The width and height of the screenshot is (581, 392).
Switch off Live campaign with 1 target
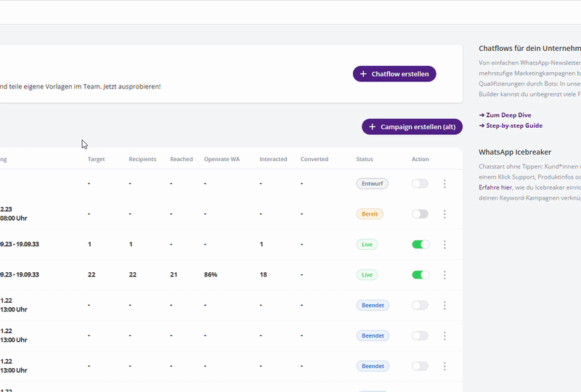420,245
